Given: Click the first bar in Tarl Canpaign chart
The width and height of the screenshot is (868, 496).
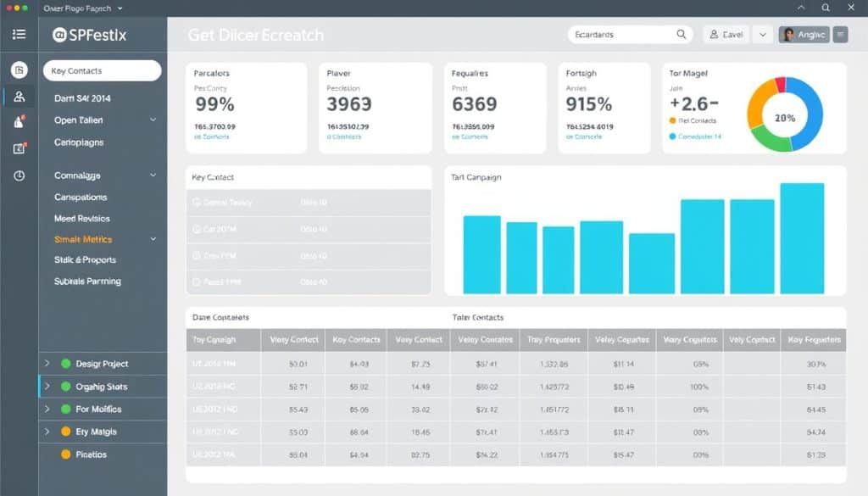Looking at the screenshot, I should tap(481, 254).
